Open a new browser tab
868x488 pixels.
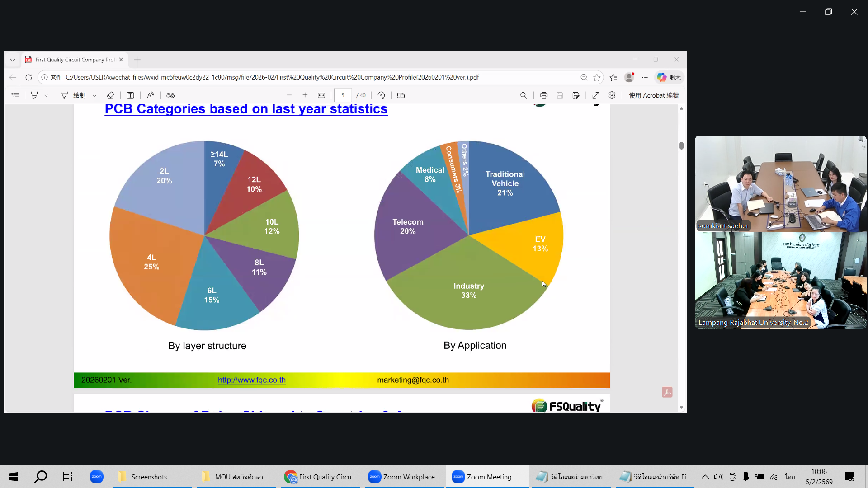click(x=137, y=60)
